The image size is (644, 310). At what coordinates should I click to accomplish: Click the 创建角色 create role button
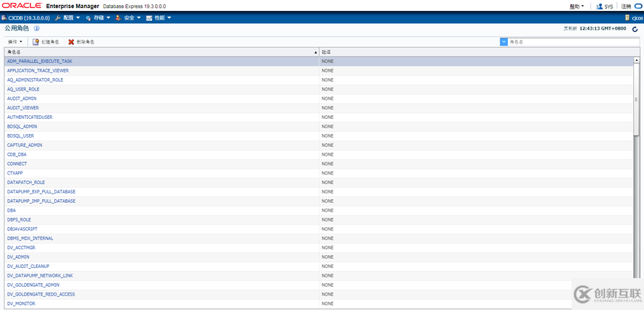pos(46,42)
